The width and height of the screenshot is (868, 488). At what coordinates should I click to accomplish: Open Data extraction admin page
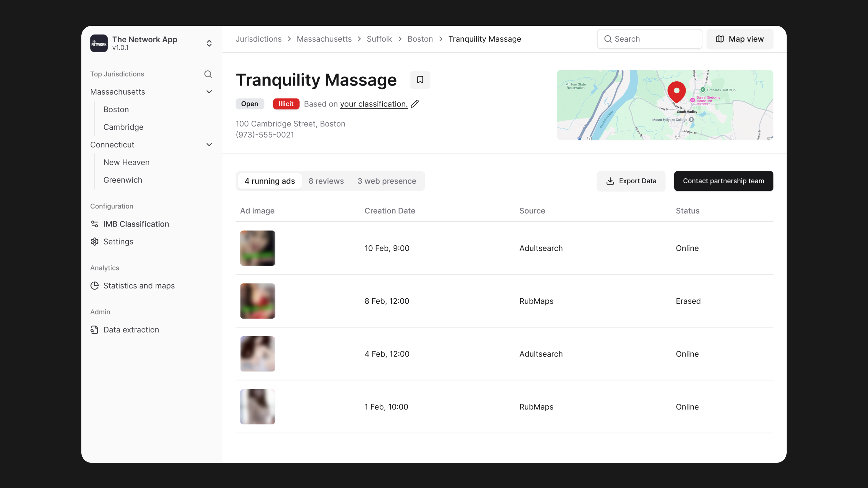pyautogui.click(x=131, y=330)
